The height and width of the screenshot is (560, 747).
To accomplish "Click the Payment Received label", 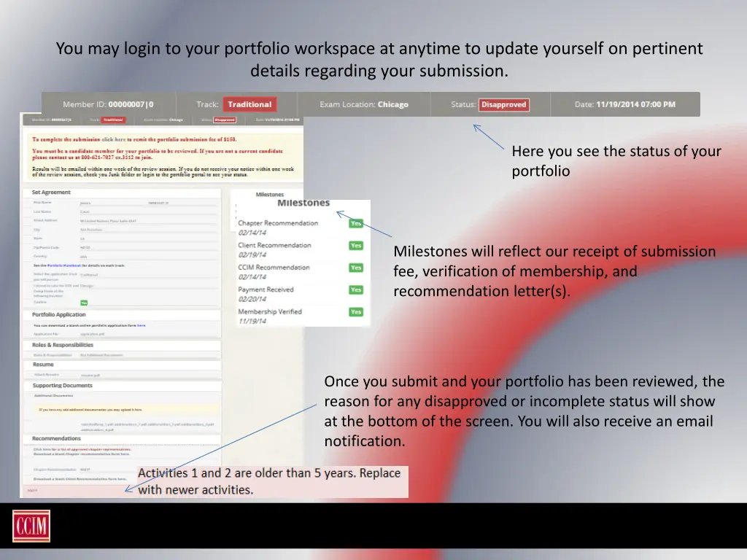I will point(266,289).
